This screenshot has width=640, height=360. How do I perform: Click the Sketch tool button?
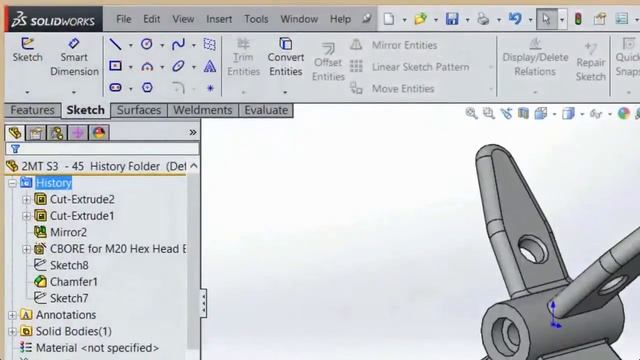[27, 50]
